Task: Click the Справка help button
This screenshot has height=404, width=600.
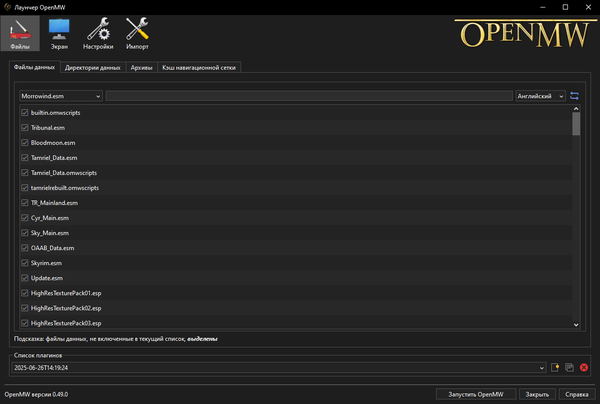Action: point(577,394)
